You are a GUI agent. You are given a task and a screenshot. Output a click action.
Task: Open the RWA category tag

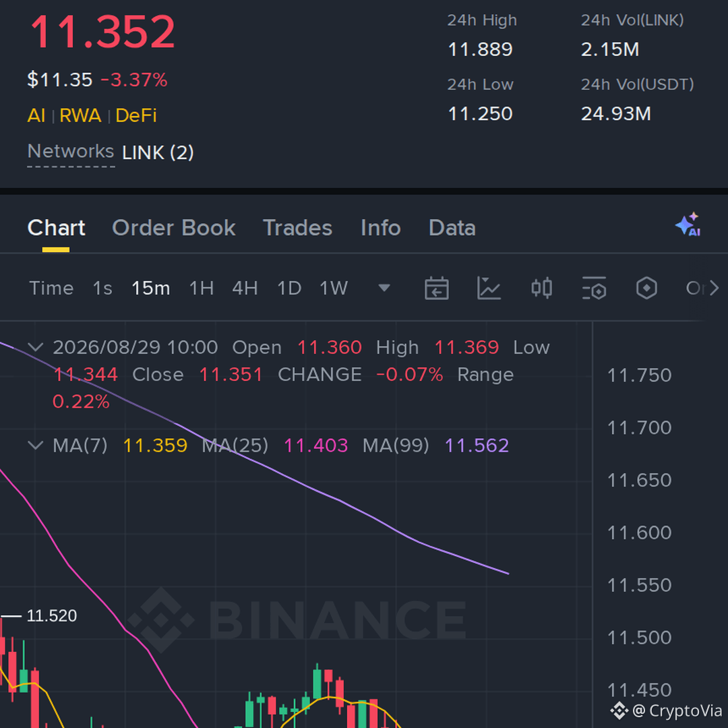tap(80, 116)
